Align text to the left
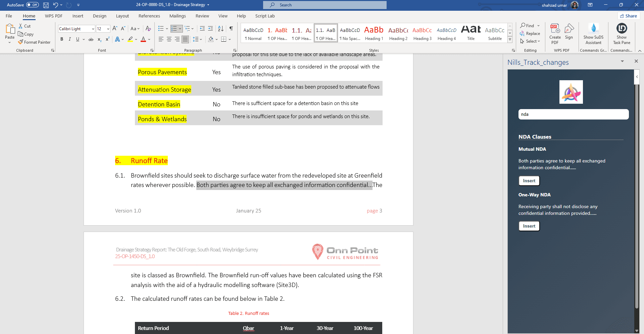Screen dimensions: 644x334 161,39
